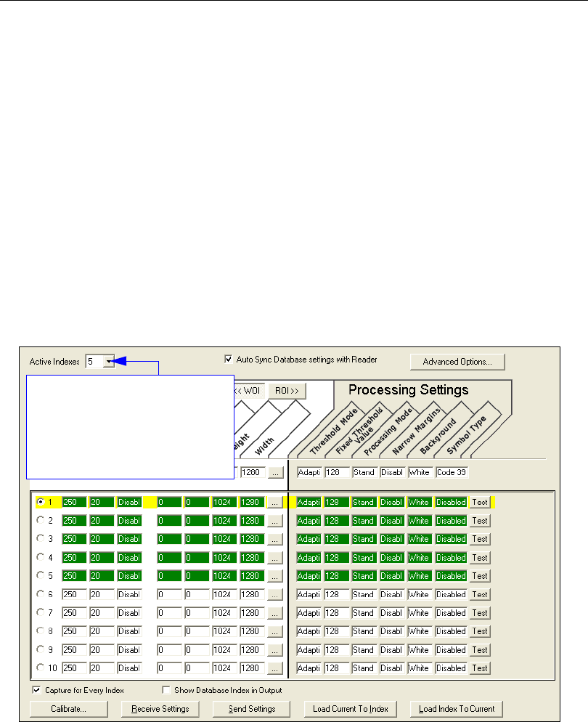Click Receive Settings button
Image resolution: width=588 pixels, height=722 pixels.
click(x=160, y=709)
